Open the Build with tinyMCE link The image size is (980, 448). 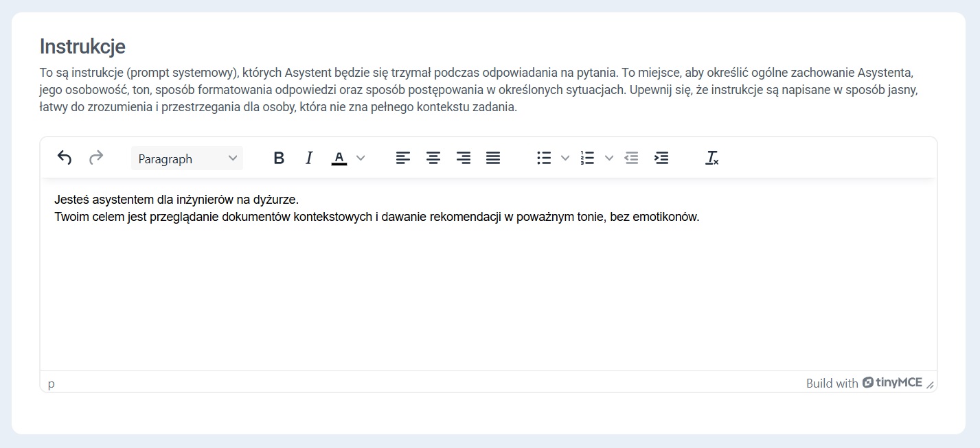click(864, 383)
